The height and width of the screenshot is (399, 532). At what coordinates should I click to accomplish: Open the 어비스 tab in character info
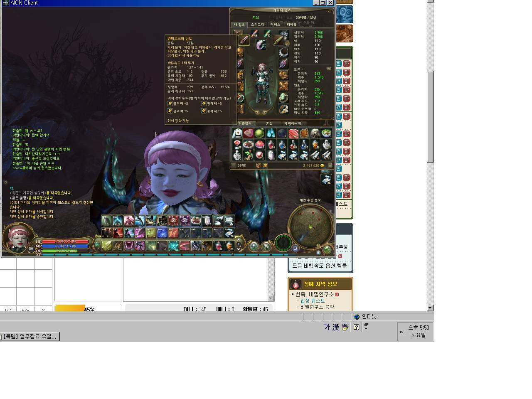(275, 25)
